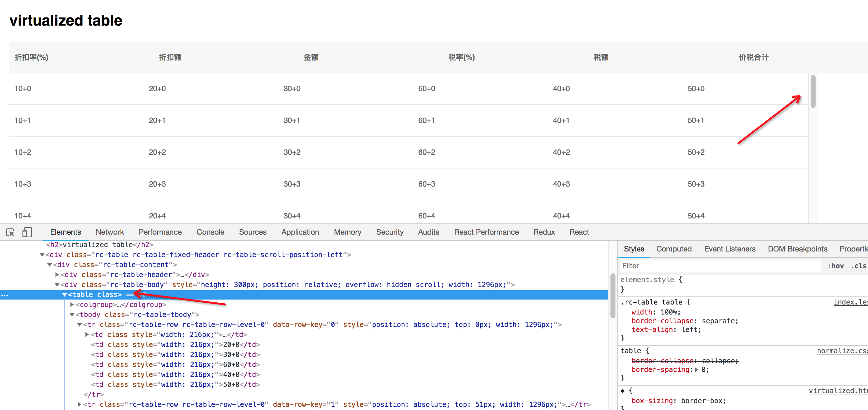
Task: Expand the rc-table-header div node
Action: (x=57, y=275)
